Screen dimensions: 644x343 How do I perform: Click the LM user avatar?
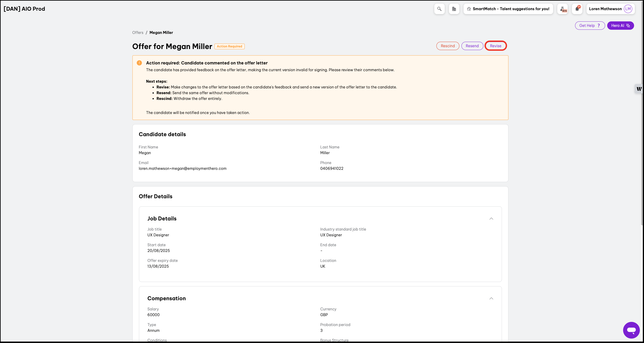point(628,9)
